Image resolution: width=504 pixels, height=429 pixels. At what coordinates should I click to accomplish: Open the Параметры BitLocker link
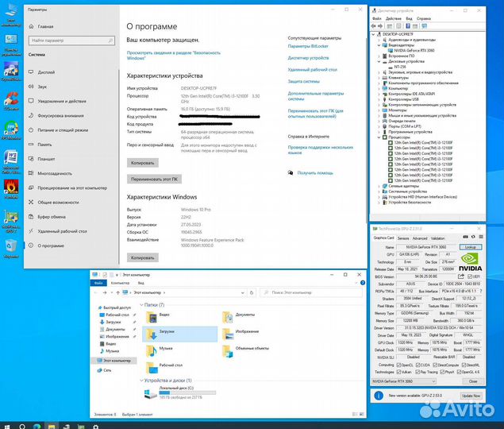coord(308,46)
